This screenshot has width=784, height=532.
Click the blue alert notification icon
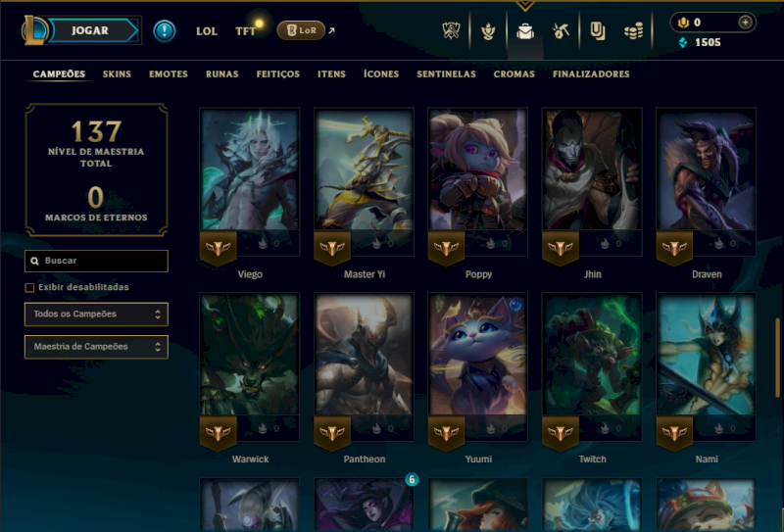pos(164,30)
